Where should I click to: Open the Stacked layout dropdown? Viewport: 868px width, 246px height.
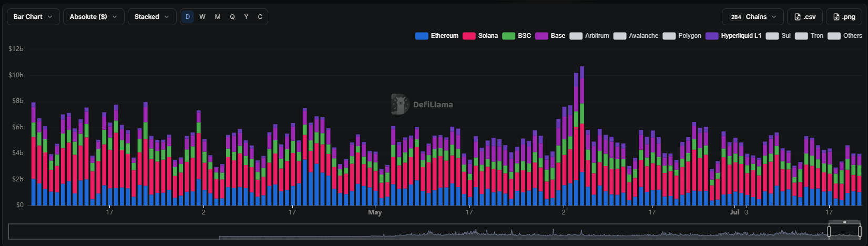(x=152, y=17)
